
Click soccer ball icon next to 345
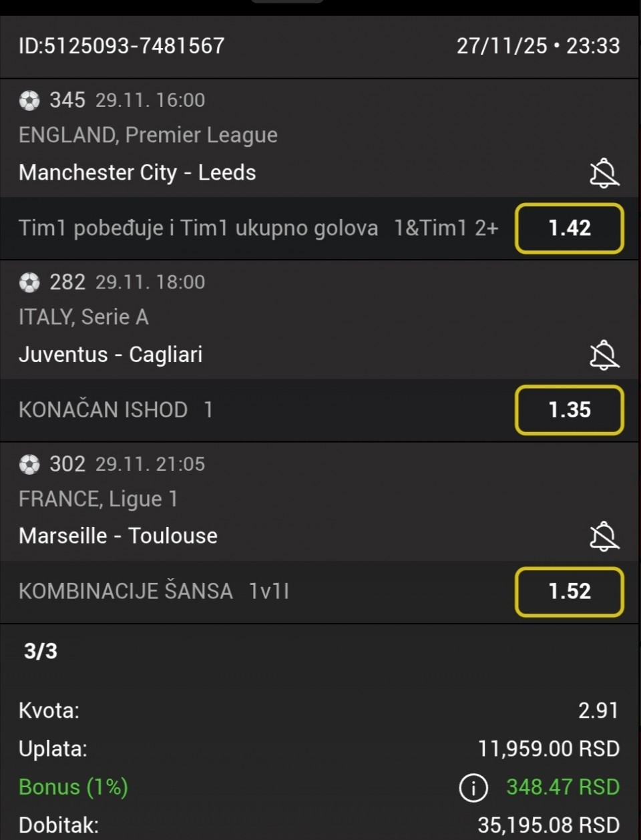[29, 101]
